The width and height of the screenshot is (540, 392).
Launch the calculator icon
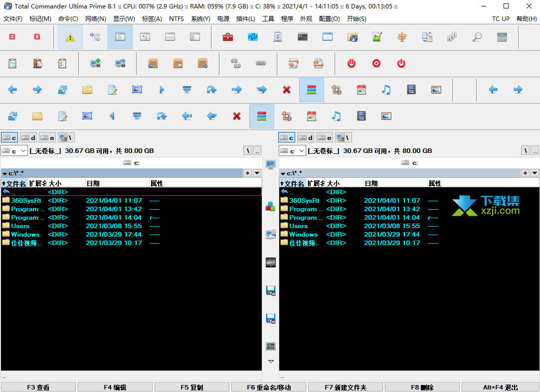click(502, 37)
